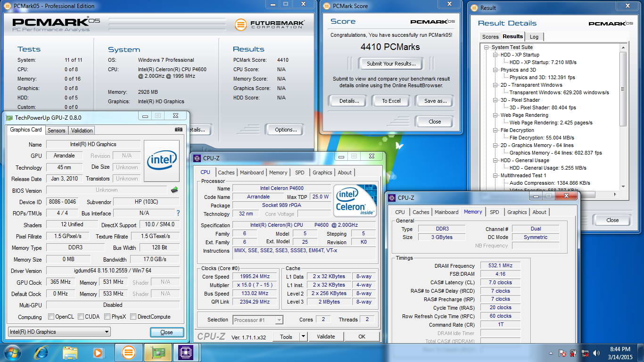Click the Options button in PCMark05
The height and width of the screenshot is (362, 644).
click(x=286, y=130)
